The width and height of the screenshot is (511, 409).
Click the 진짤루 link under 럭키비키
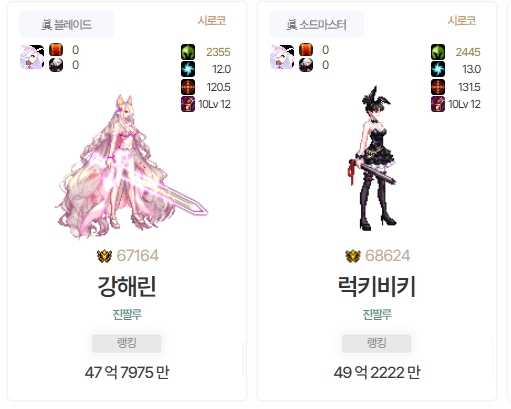pyautogui.click(x=377, y=314)
